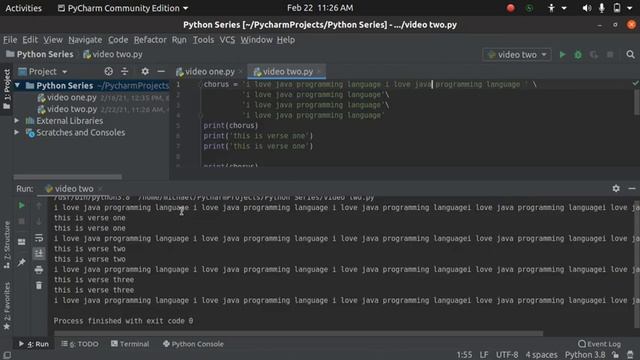Change the 4 spaces indent setting
The height and width of the screenshot is (360, 640).
coord(541,355)
